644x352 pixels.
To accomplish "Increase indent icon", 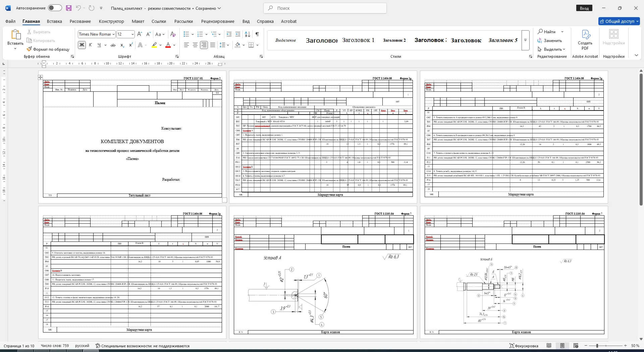I will (x=238, y=34).
